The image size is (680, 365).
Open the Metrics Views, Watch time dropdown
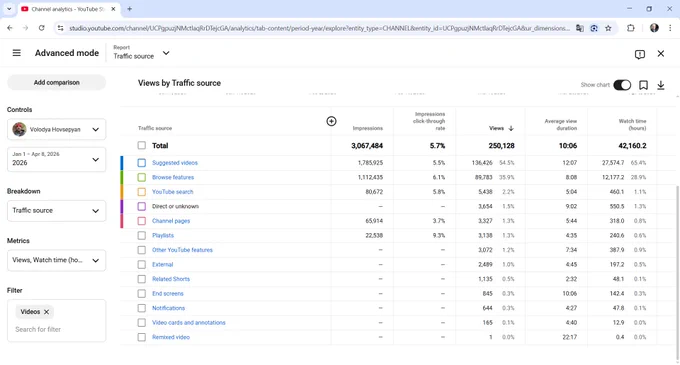pyautogui.click(x=56, y=260)
